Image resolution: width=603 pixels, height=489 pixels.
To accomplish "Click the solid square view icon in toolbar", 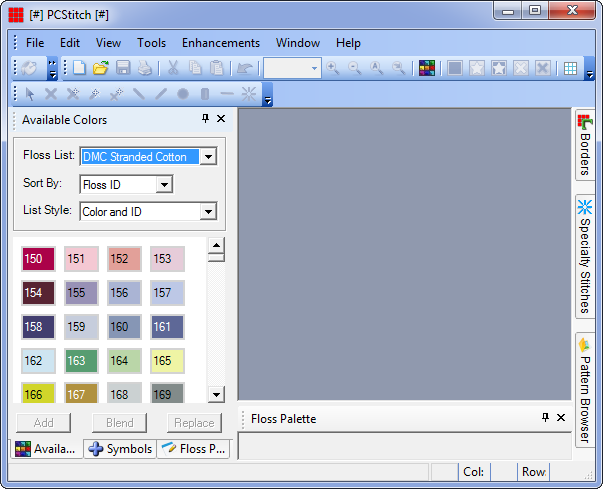I will [x=455, y=68].
